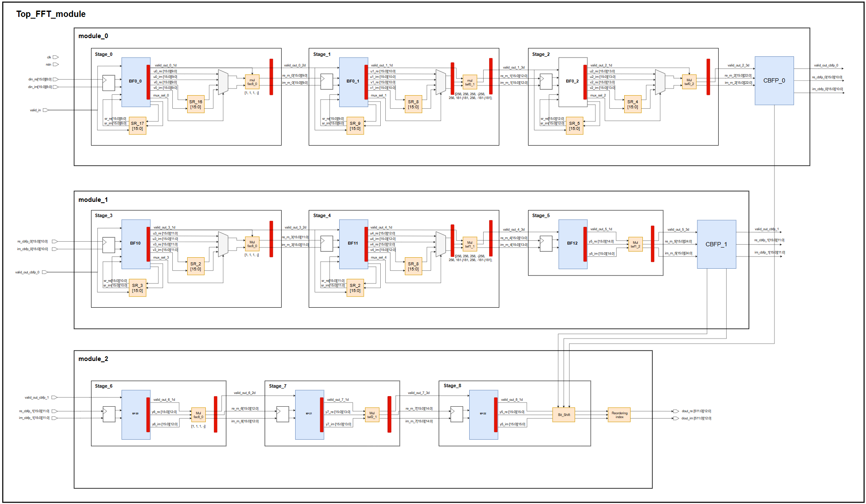Screen dimensions: 866x504
Task: Click the Mul twf0_2 multiplier block
Action: (689, 82)
